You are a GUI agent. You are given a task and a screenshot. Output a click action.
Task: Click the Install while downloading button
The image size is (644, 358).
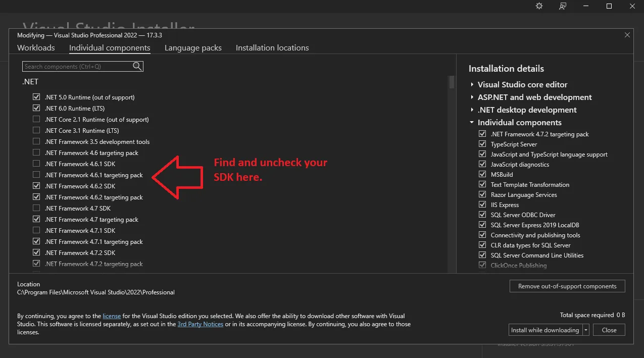tap(546, 330)
